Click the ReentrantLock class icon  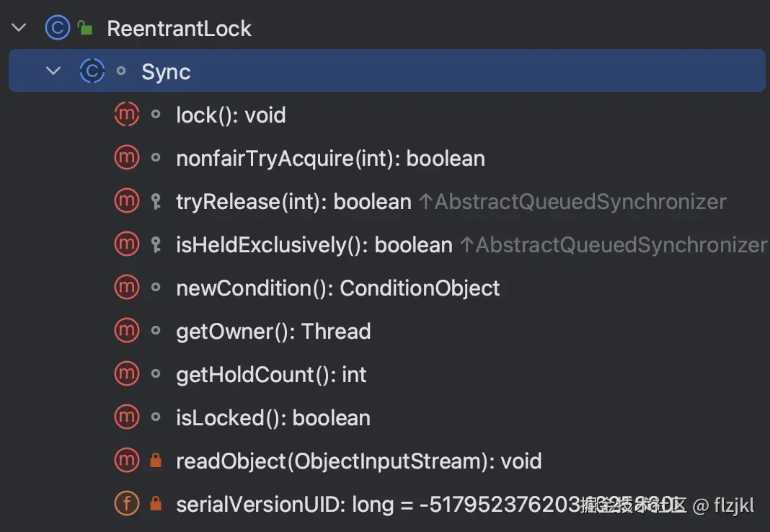[57, 28]
